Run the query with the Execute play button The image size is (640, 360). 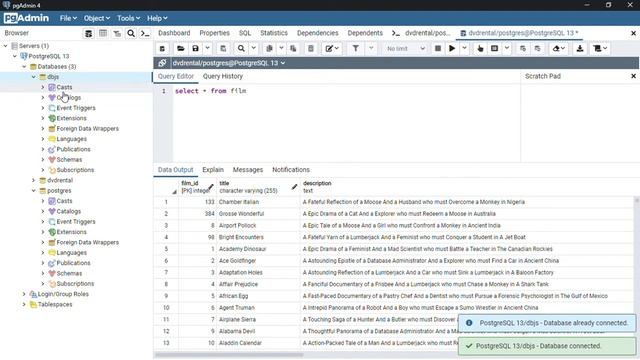coord(452,49)
